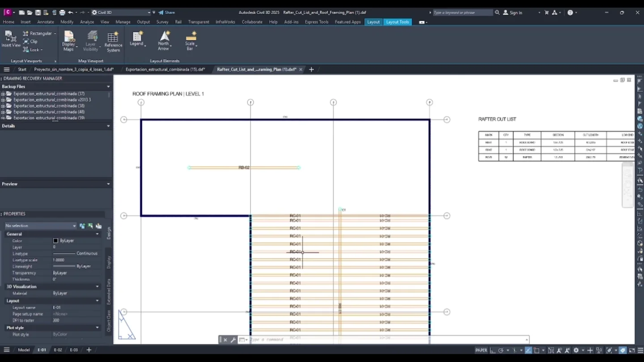Toggle clean screen mode

pyautogui.click(x=632, y=350)
